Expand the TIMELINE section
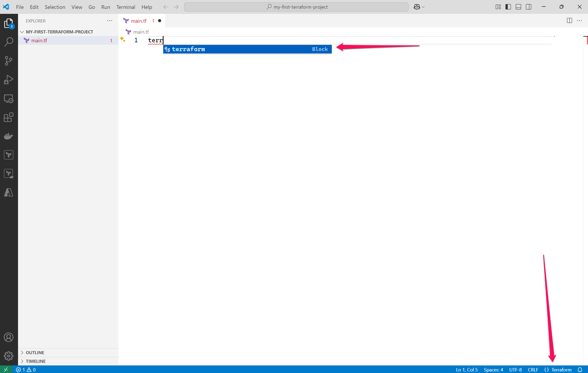This screenshot has height=373, width=588. point(68,361)
